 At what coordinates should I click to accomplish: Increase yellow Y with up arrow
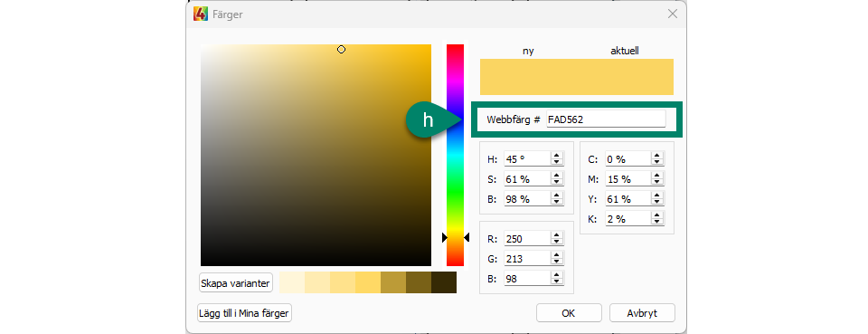[x=657, y=195]
